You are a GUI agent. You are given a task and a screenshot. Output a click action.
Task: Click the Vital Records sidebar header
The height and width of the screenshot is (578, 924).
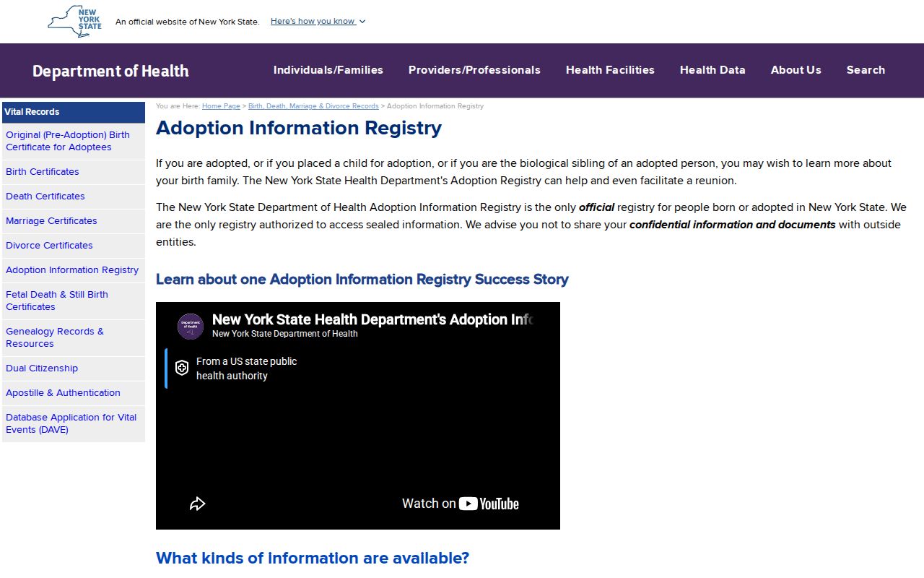(74, 112)
